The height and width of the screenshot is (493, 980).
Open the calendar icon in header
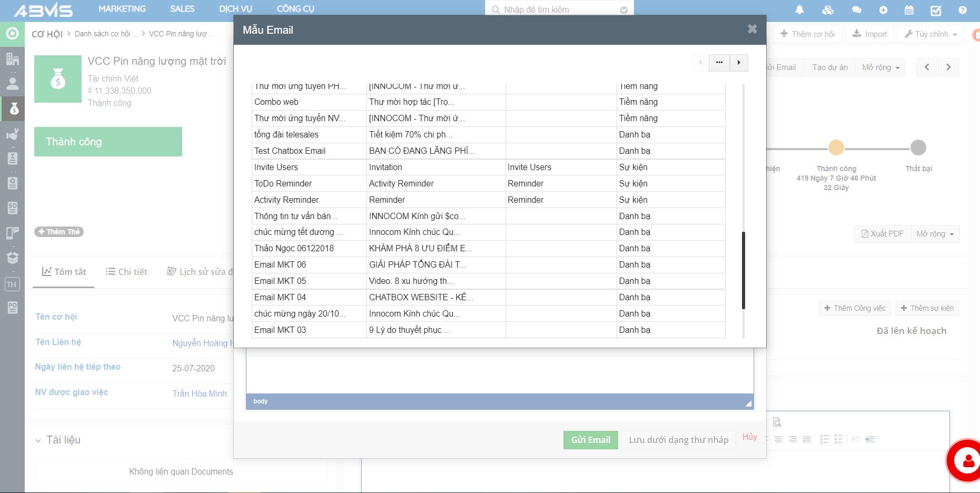point(909,9)
